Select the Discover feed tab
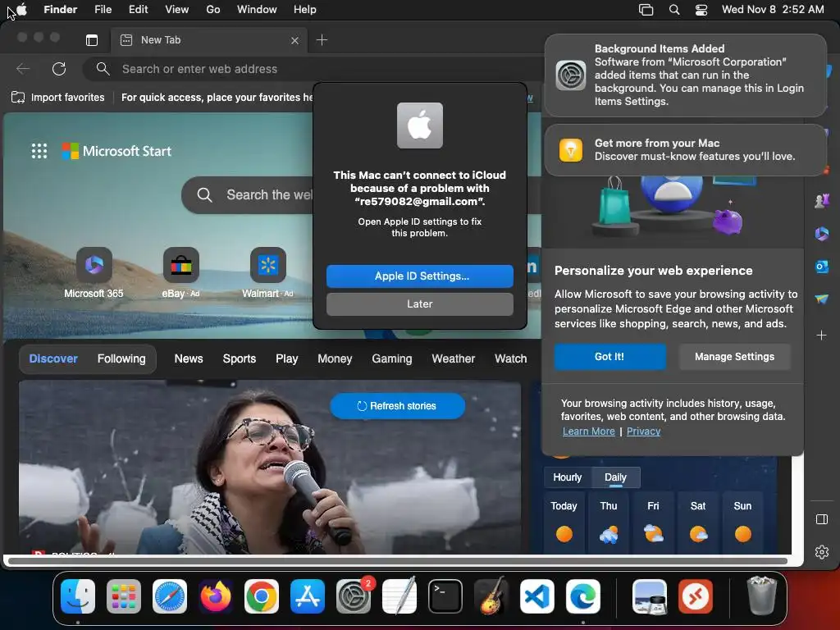840x630 pixels. 53,359
